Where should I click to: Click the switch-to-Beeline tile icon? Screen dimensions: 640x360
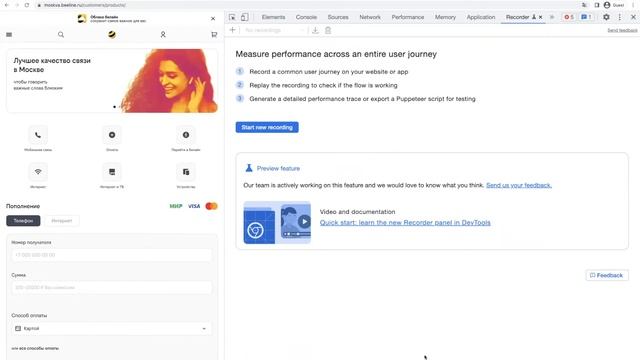186,135
